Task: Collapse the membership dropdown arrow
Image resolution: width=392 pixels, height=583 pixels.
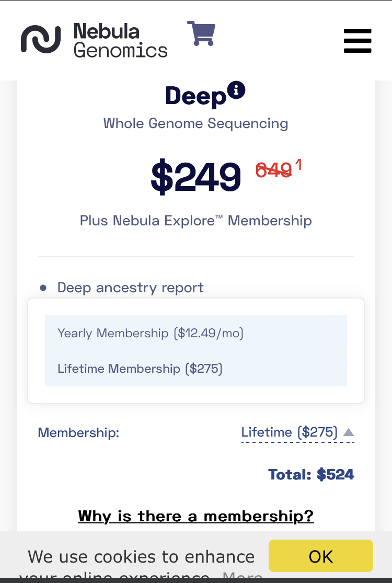Action: 349,432
